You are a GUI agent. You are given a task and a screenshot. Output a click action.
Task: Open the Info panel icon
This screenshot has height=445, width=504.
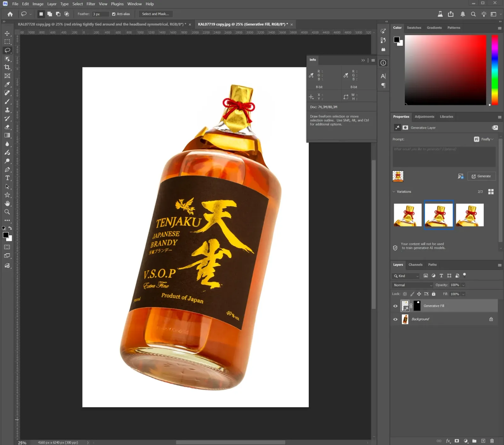coord(383,63)
